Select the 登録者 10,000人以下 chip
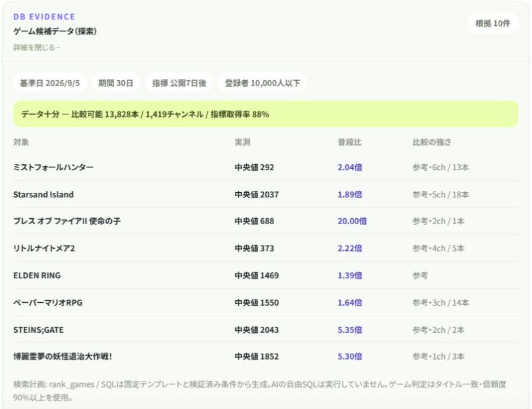532x409 pixels. [x=262, y=83]
